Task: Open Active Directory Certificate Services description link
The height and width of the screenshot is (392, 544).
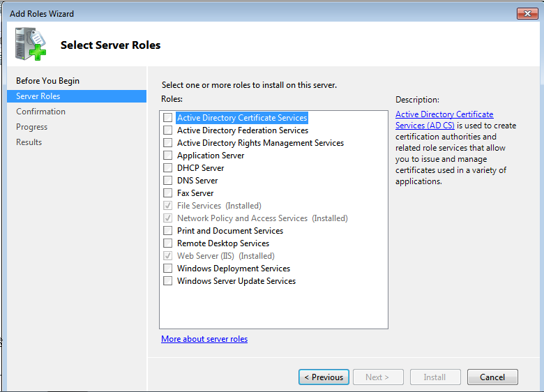Action: tap(444, 120)
